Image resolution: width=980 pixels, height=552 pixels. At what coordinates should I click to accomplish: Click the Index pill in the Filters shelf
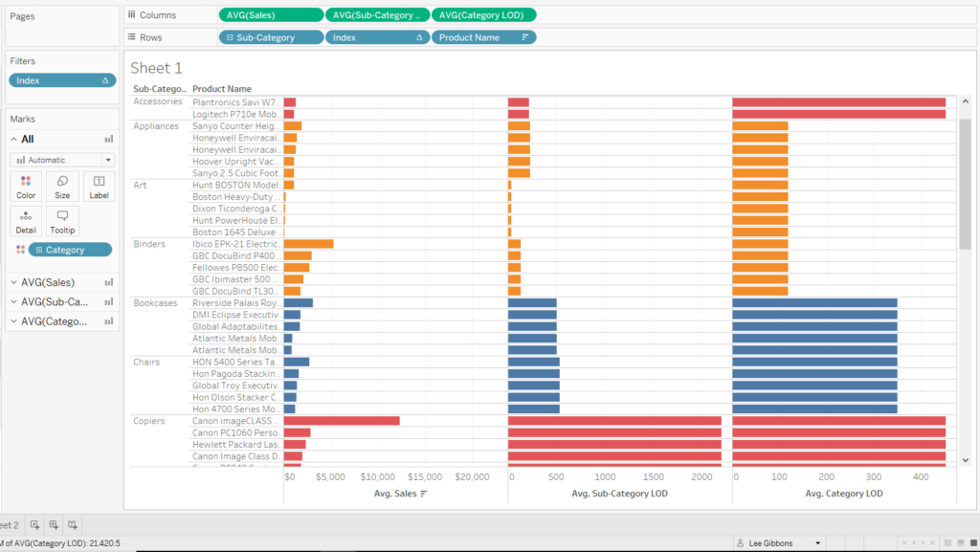61,80
